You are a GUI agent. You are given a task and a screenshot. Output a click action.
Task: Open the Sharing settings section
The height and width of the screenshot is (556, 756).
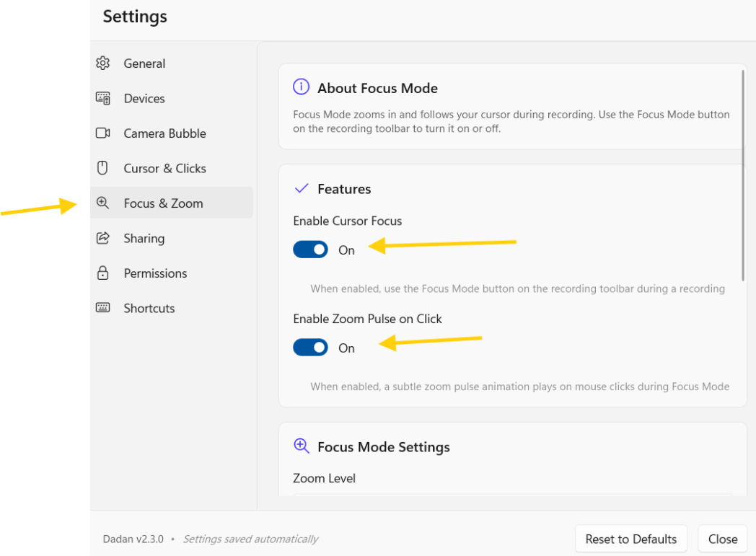(172, 238)
